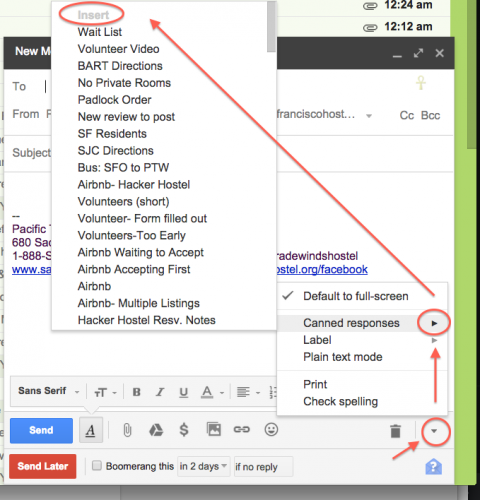This screenshot has width=480, height=500.
Task: Apply underline formatting
Action: coord(183,392)
